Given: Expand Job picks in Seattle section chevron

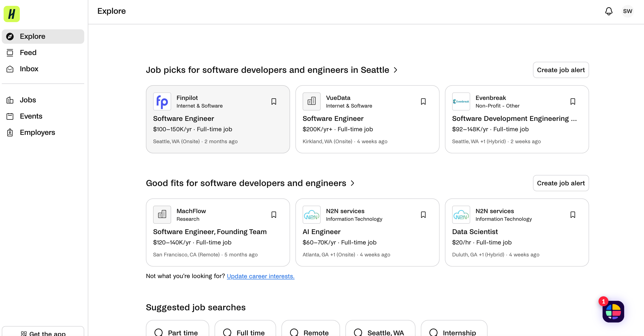Looking at the screenshot, I should coord(395,70).
